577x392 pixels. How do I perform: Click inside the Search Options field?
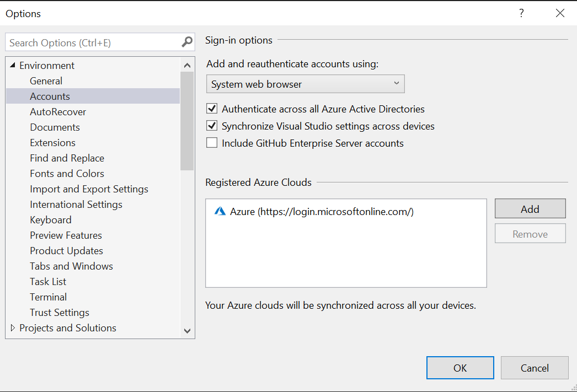(88, 42)
